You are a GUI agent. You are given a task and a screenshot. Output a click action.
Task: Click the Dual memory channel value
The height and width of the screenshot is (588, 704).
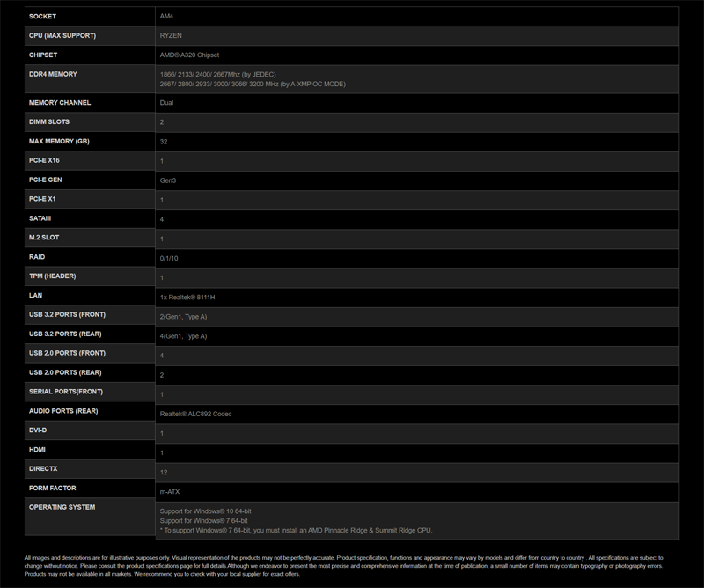(x=166, y=103)
